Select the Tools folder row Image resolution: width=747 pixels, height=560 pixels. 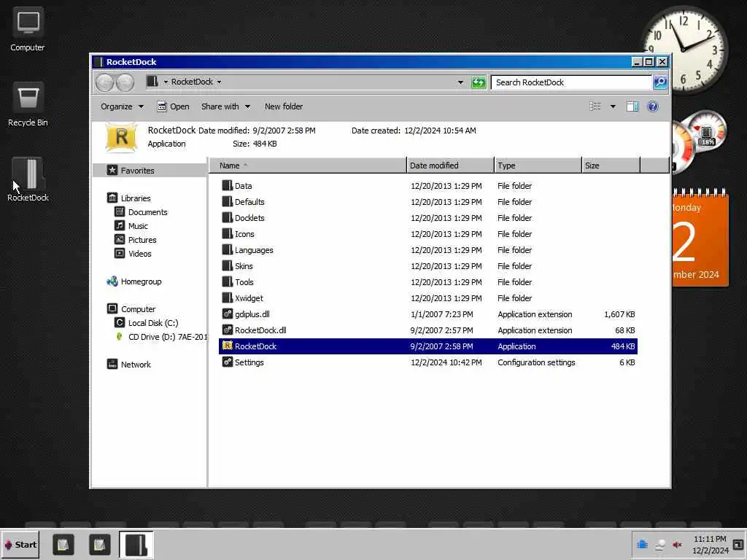(x=427, y=282)
